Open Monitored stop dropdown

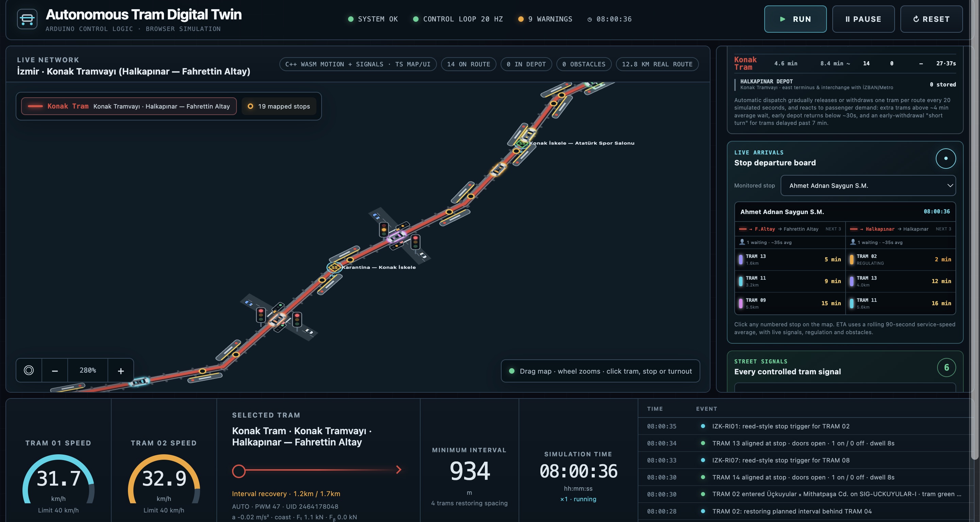tap(868, 186)
